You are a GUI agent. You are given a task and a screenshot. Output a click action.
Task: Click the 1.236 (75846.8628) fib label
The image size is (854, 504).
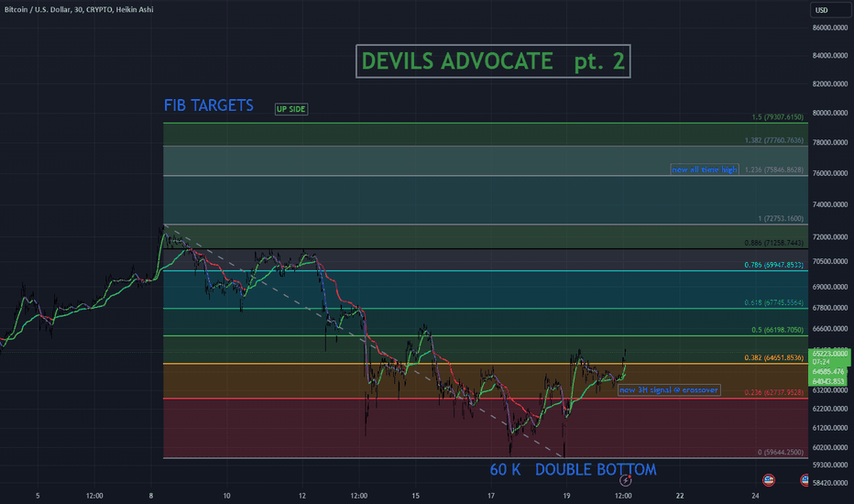(x=774, y=170)
